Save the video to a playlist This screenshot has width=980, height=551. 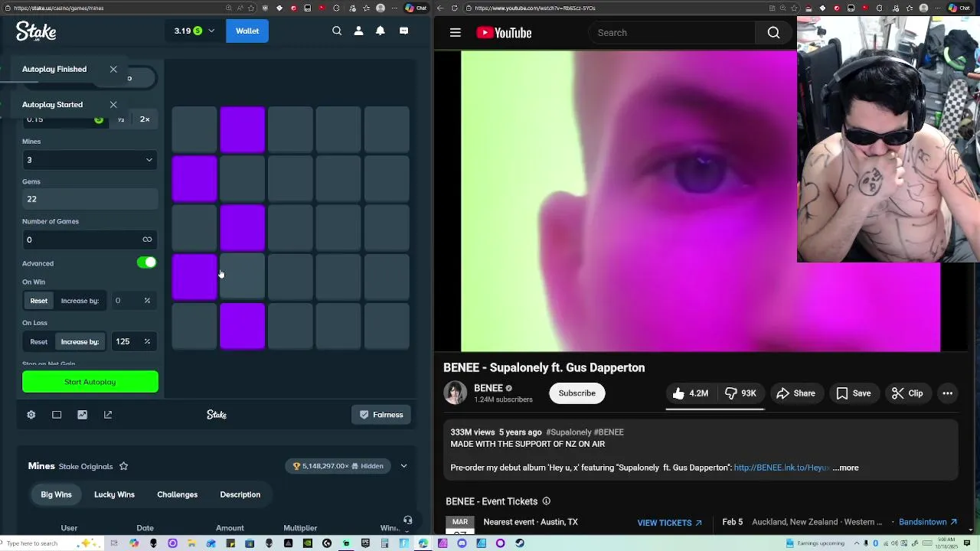pos(853,393)
